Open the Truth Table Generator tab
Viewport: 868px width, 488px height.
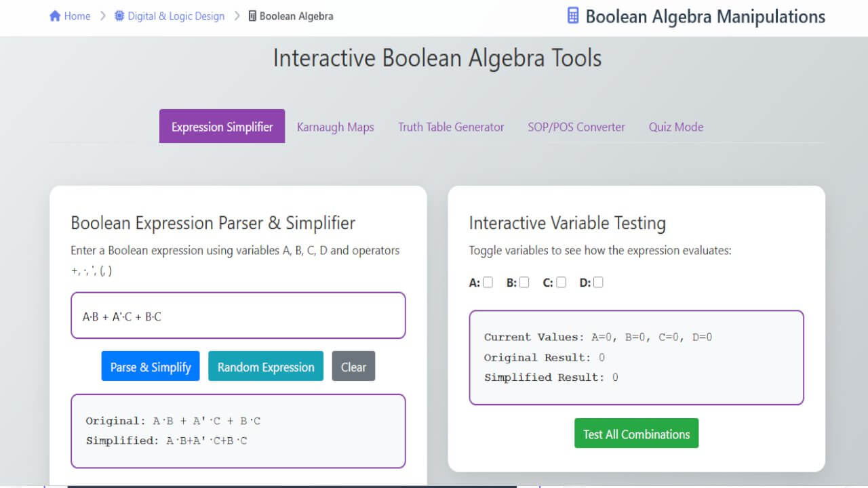click(451, 127)
